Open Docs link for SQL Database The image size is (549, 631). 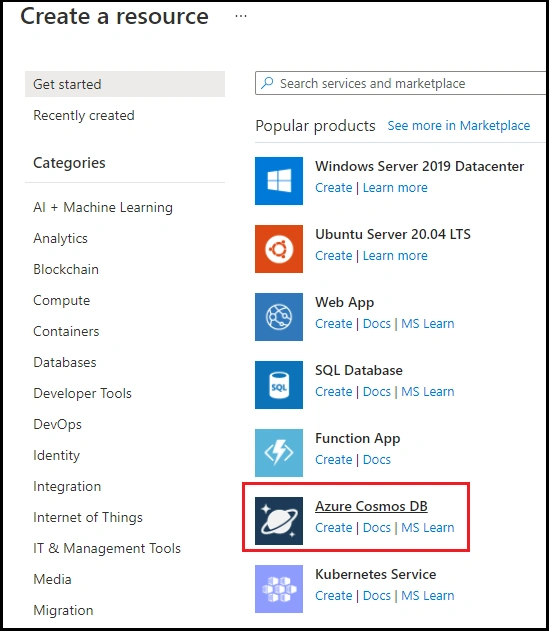click(376, 391)
